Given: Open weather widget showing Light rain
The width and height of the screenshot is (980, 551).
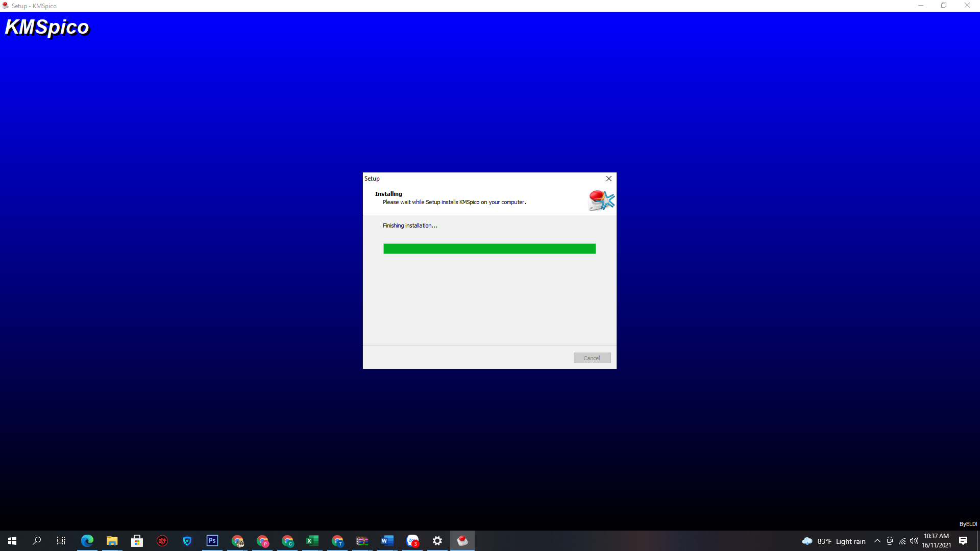Looking at the screenshot, I should pos(834,541).
